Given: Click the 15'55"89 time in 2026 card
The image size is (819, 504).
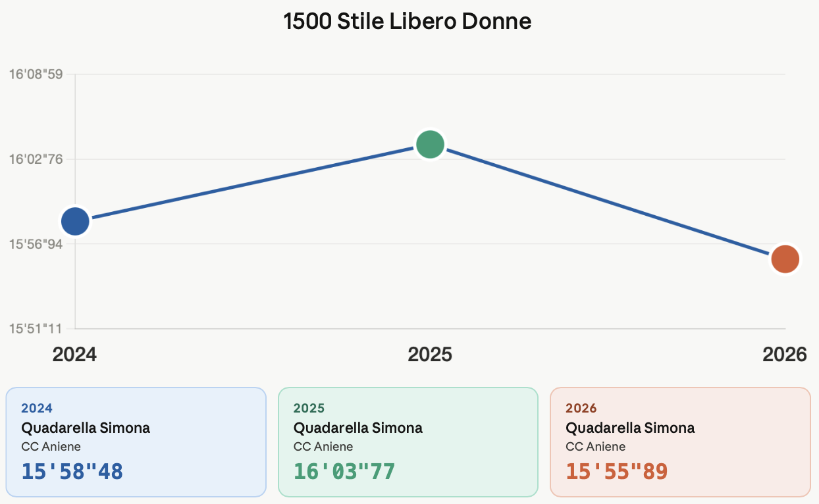Looking at the screenshot, I should point(617,471).
